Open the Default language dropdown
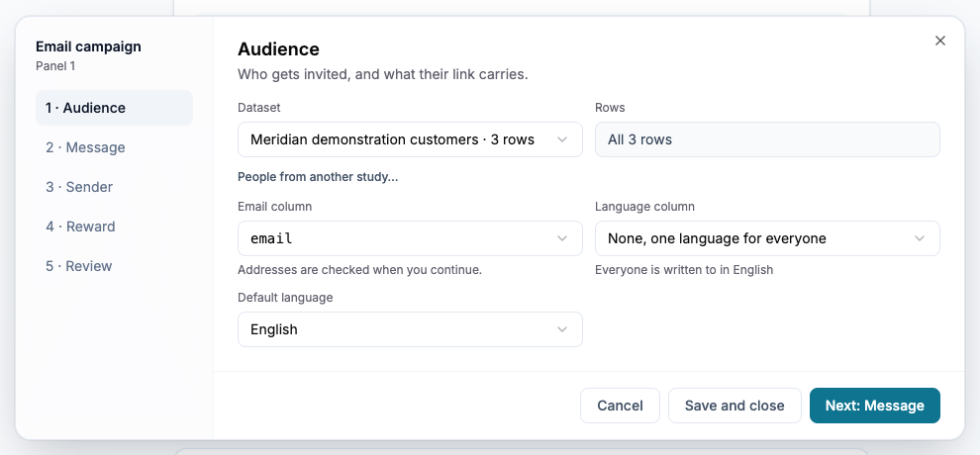 [410, 329]
